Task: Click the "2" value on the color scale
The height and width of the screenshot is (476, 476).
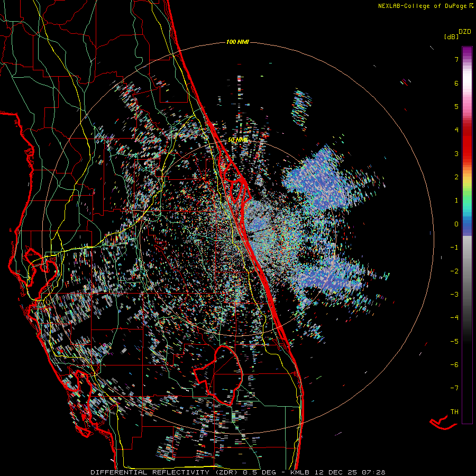Action: pos(456,177)
